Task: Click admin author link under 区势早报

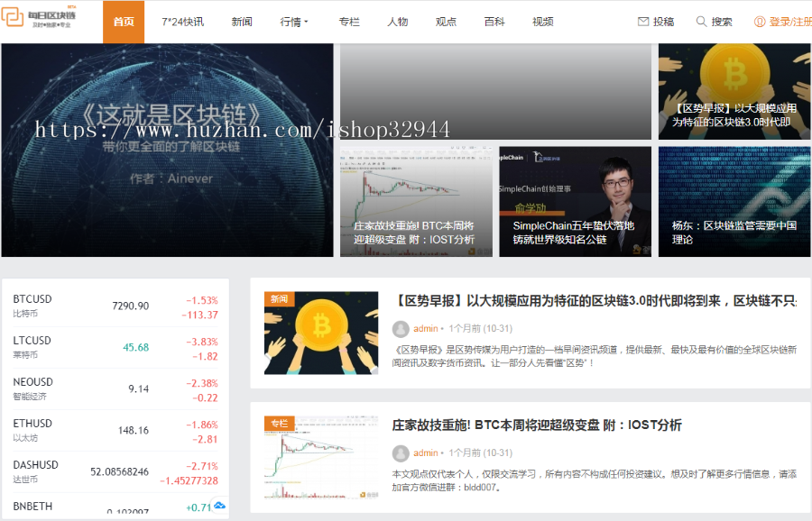Action: [426, 328]
